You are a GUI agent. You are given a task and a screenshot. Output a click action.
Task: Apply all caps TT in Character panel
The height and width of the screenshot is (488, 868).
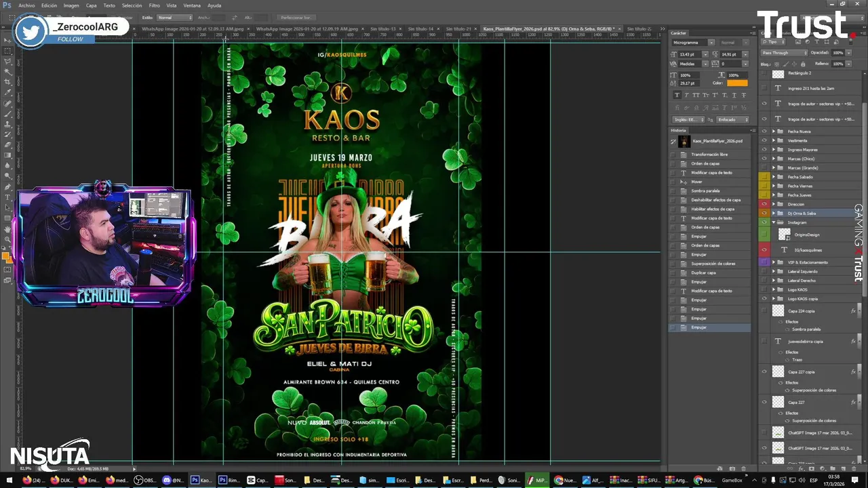(x=696, y=96)
